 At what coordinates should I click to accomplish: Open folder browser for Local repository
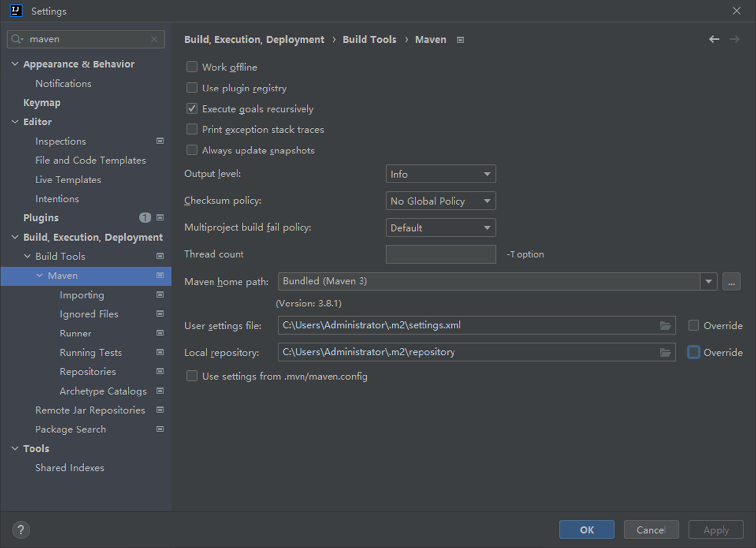click(x=665, y=353)
